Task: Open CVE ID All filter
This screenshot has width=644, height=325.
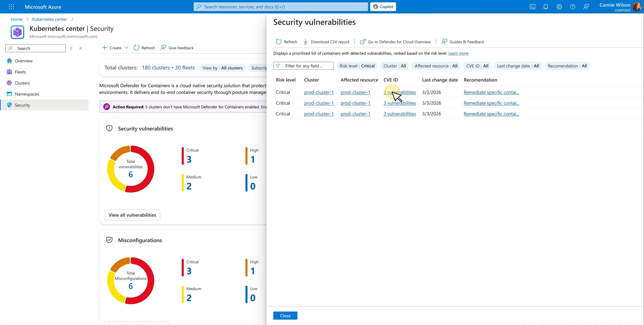Action: [477, 66]
